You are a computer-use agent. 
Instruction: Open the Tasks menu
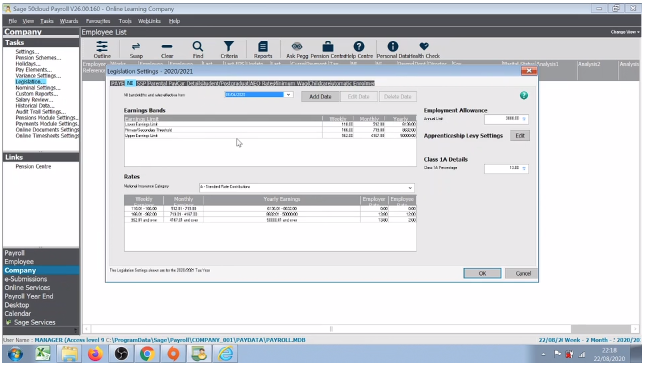tap(47, 21)
